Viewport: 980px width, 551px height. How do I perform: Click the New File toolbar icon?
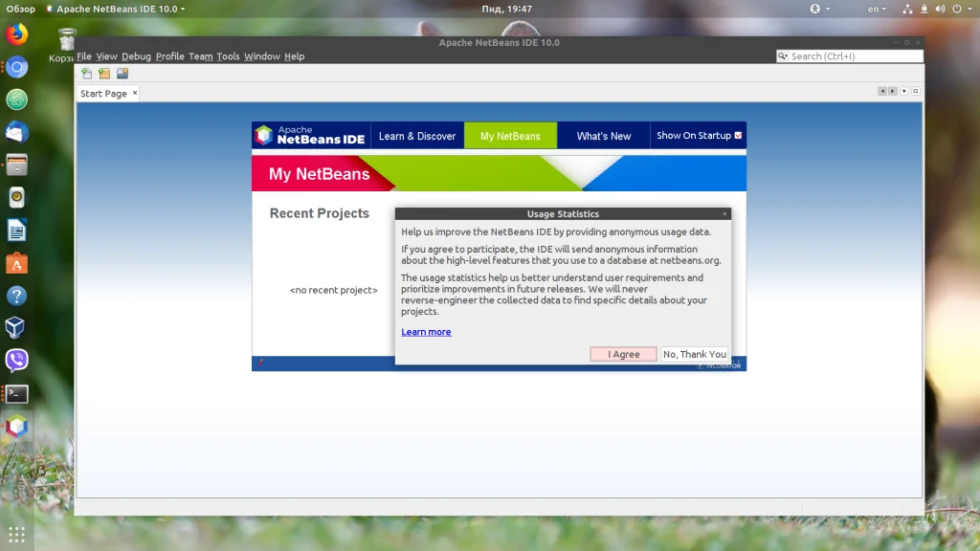pos(86,74)
